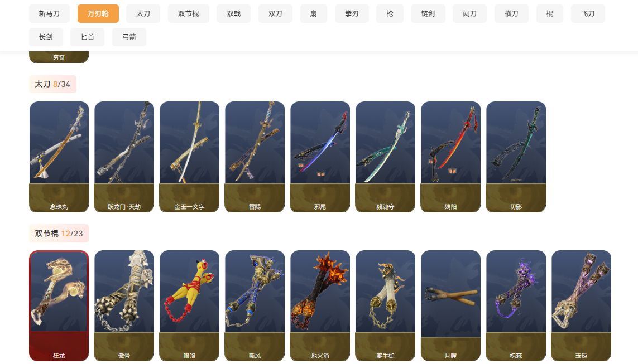Switch to the 斩马刀 weapon tab
Image resolution: width=638 pixels, height=364 pixels.
click(x=49, y=13)
